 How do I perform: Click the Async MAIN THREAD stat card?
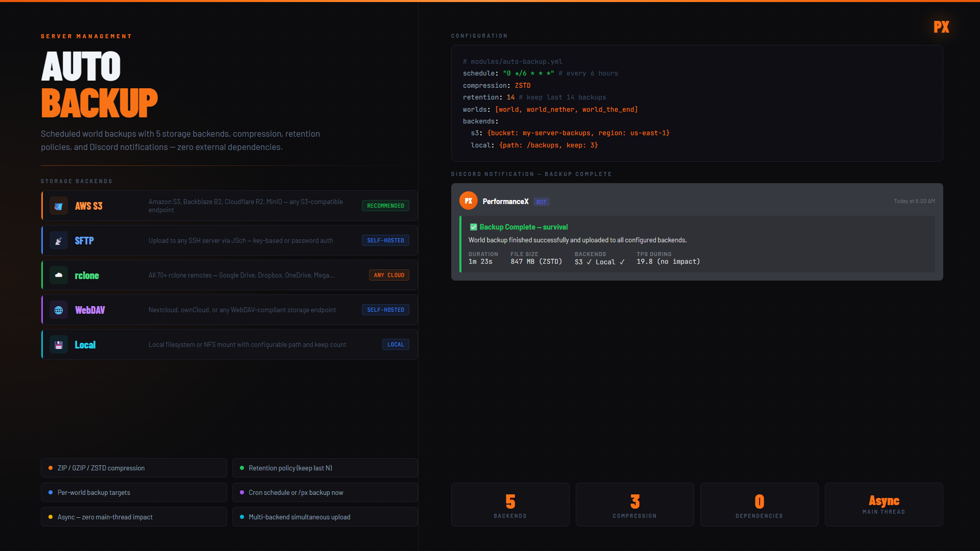(x=884, y=505)
